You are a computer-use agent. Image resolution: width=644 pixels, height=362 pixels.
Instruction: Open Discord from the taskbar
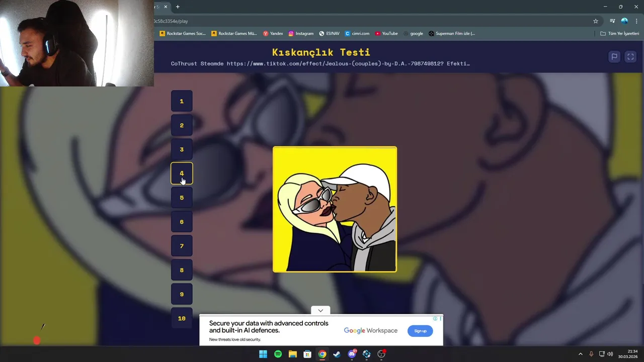tap(352, 354)
